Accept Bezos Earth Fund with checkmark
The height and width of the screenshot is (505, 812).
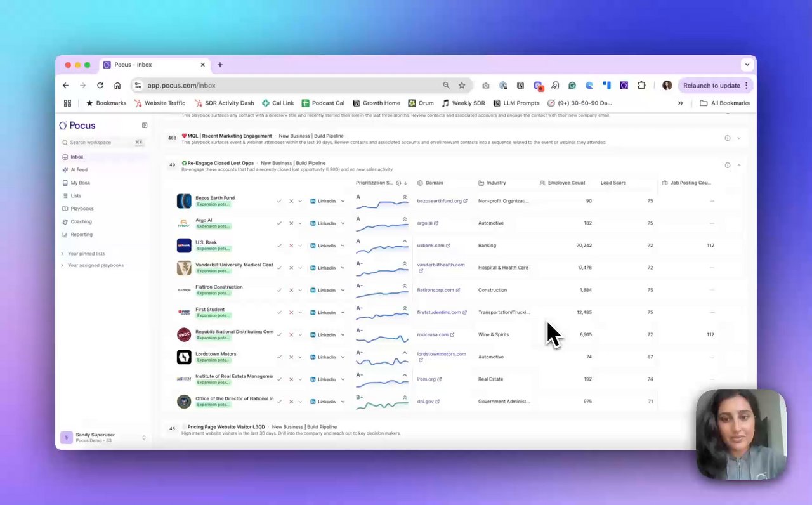coord(279,201)
